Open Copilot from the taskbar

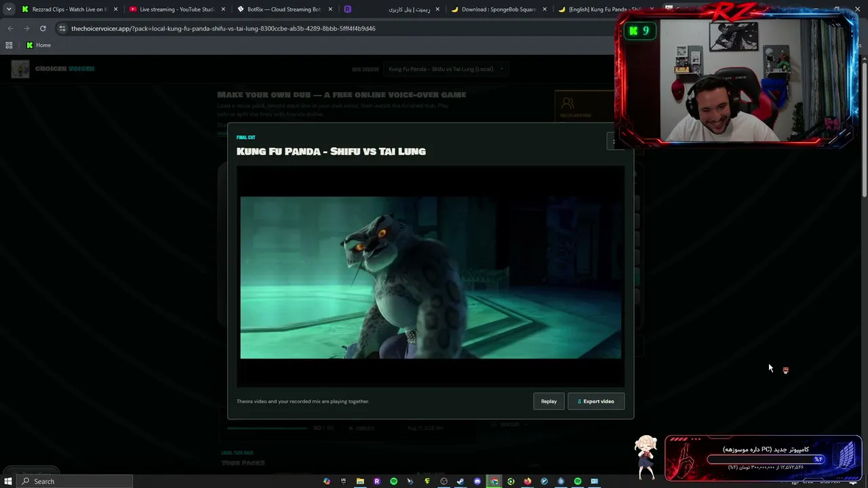pyautogui.click(x=327, y=481)
